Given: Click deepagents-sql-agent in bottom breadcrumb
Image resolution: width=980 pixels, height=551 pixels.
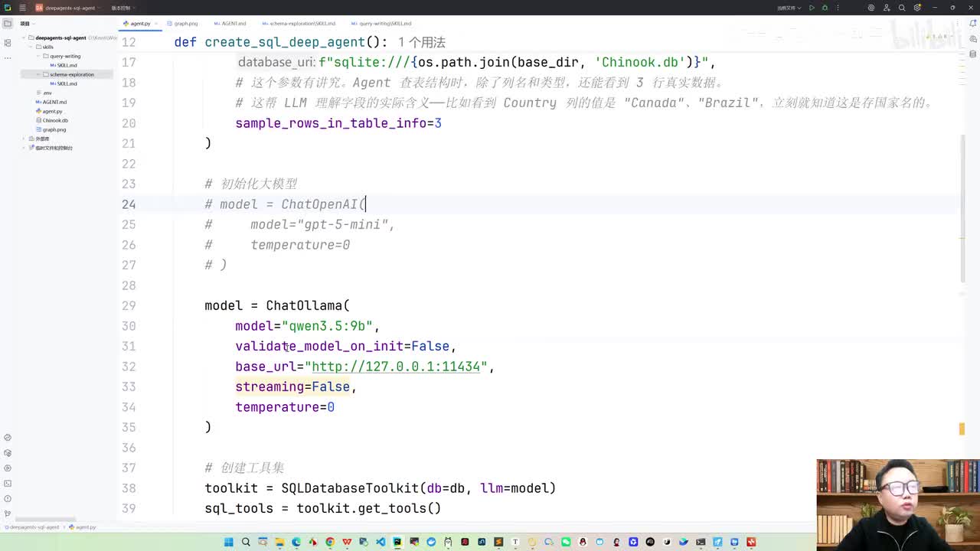Looking at the screenshot, I should (31, 527).
